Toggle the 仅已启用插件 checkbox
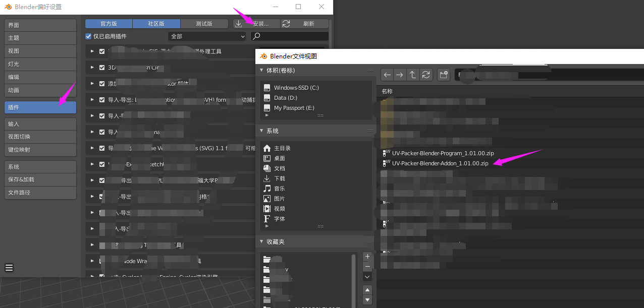 88,36
